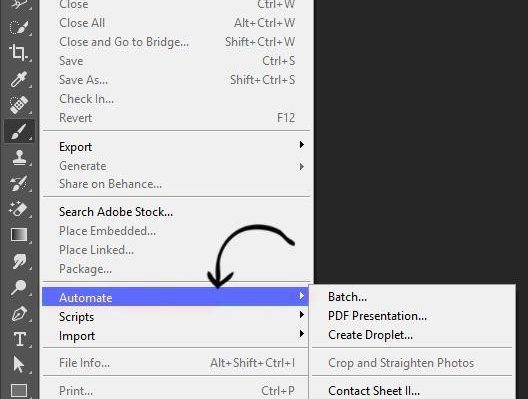Screen dimensions: 528x399
Task: Select the Crop tool
Action: 19,53
